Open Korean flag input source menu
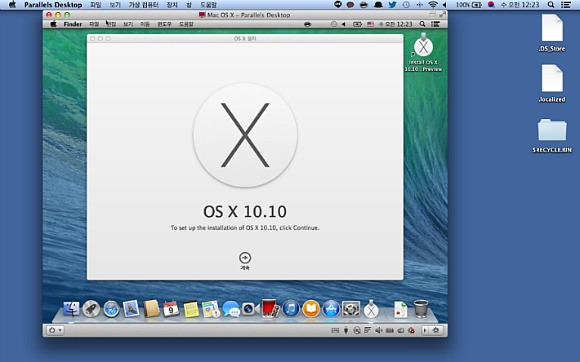This screenshot has height=362, width=580. 491,5
